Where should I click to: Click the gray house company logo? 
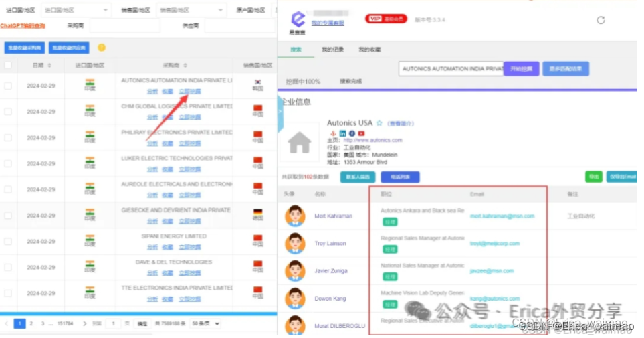(300, 143)
